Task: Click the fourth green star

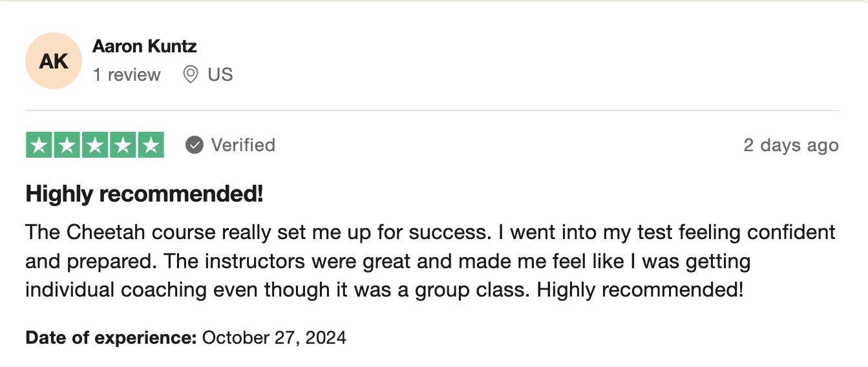Action: tap(123, 145)
